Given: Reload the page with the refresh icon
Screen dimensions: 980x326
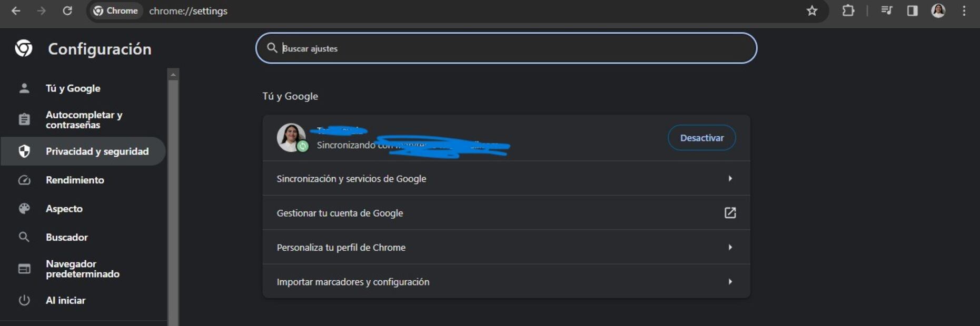Looking at the screenshot, I should click(67, 11).
